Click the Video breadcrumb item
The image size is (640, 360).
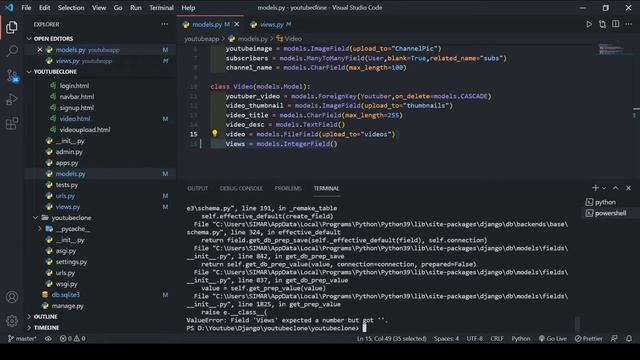pos(289,39)
